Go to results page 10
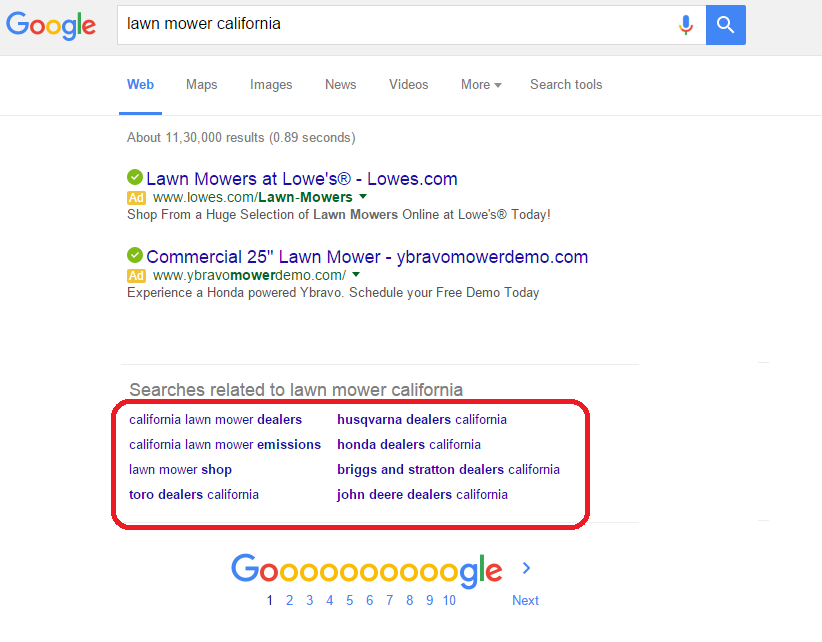Image resolution: width=822 pixels, height=642 pixels. click(x=449, y=601)
